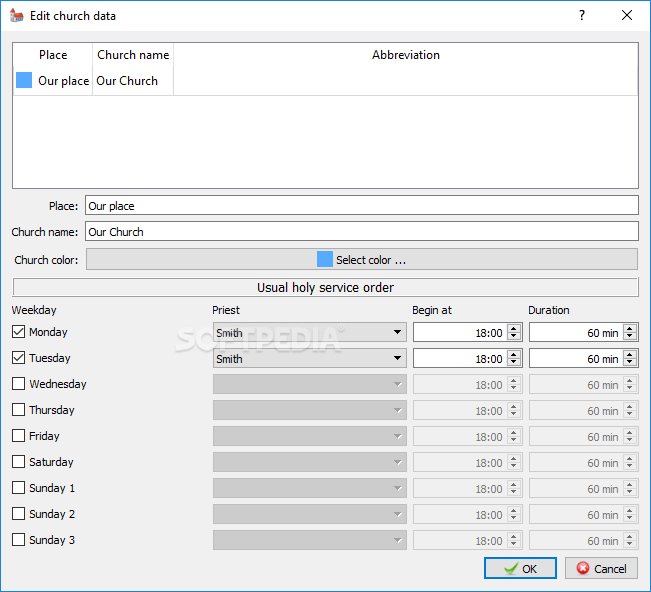Increase the Tuesday duration with up arrow
Image resolution: width=651 pixels, height=592 pixels.
(x=630, y=355)
